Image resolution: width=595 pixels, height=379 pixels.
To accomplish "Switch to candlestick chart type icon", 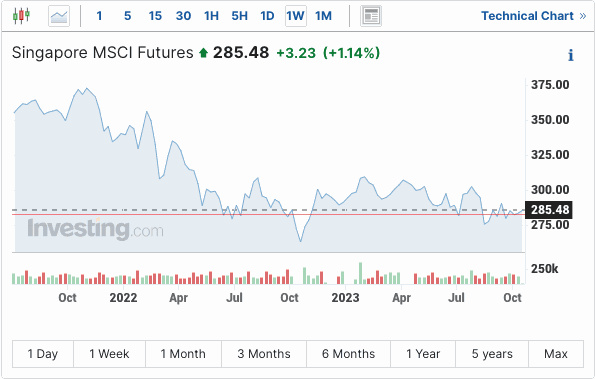I will click(x=21, y=16).
